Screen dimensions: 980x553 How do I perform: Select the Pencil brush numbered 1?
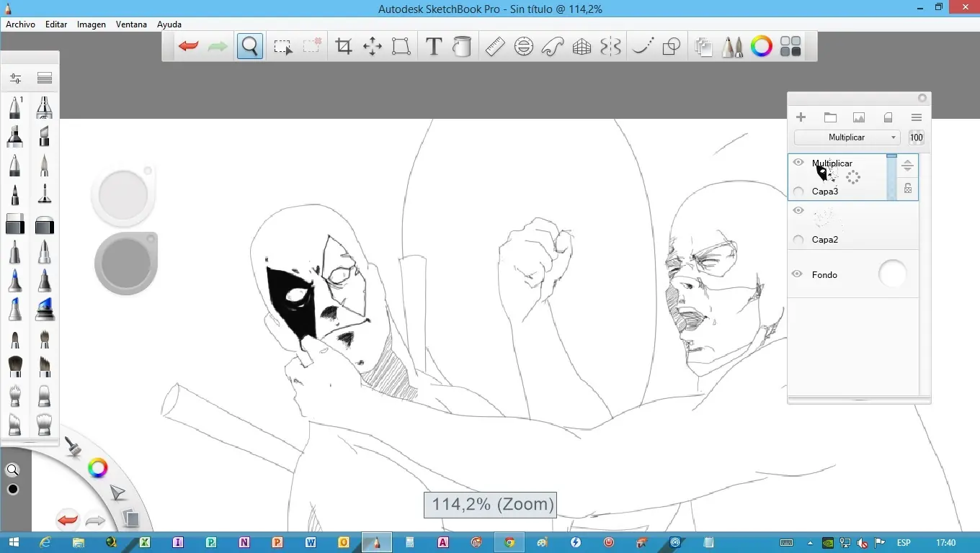[14, 108]
